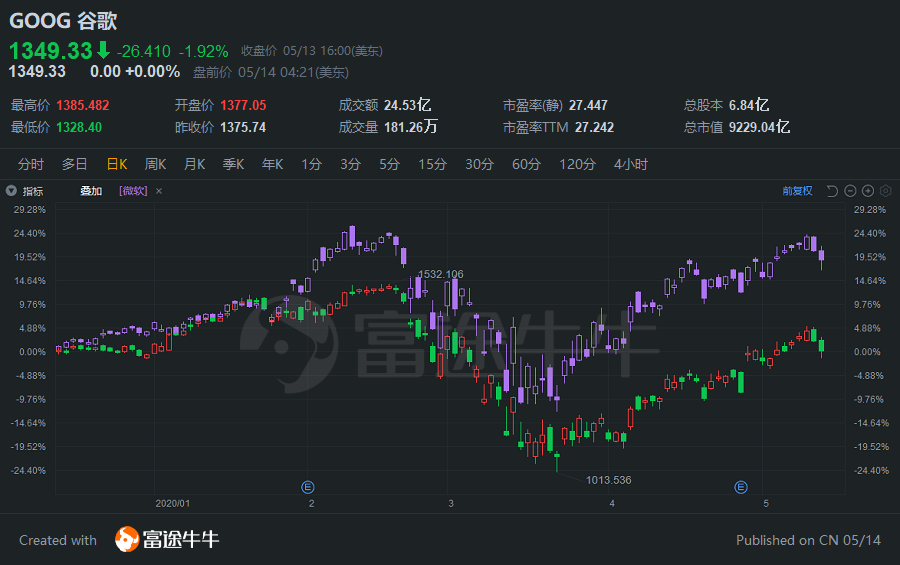Click the 市盈率TTM value 27.242
Viewport: 900px width, 565px height.
click(594, 127)
